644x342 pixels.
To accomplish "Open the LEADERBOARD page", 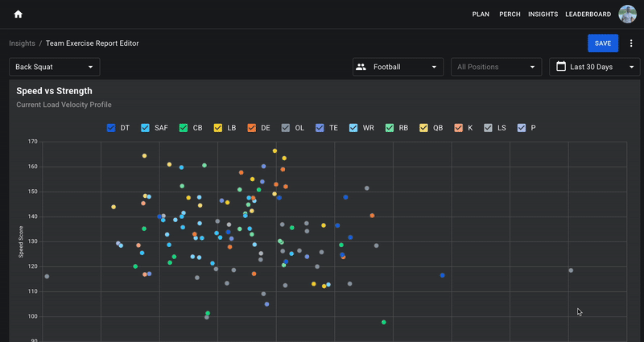I will [588, 14].
